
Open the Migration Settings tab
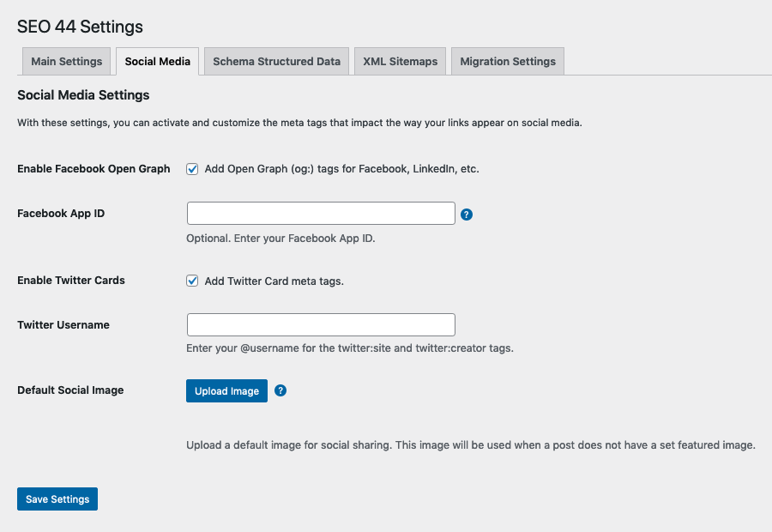pos(507,61)
